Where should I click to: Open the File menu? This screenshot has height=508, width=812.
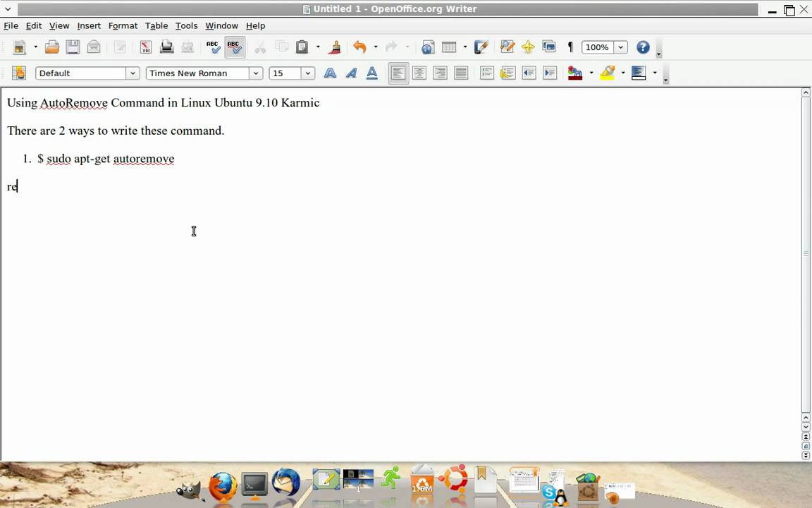11,25
